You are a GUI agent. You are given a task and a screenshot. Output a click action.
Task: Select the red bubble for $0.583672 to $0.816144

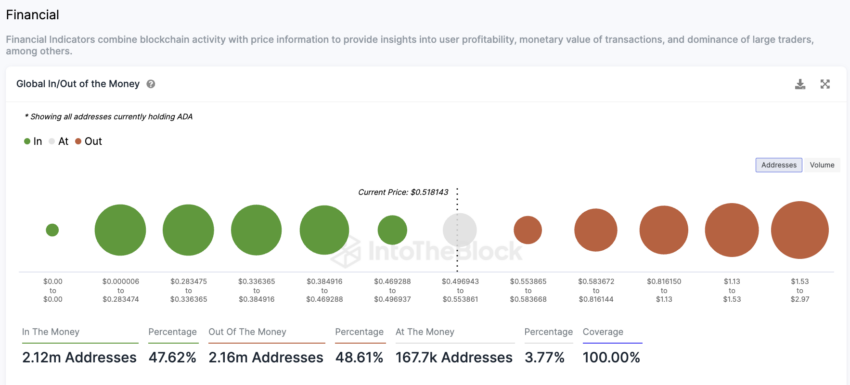tap(596, 230)
